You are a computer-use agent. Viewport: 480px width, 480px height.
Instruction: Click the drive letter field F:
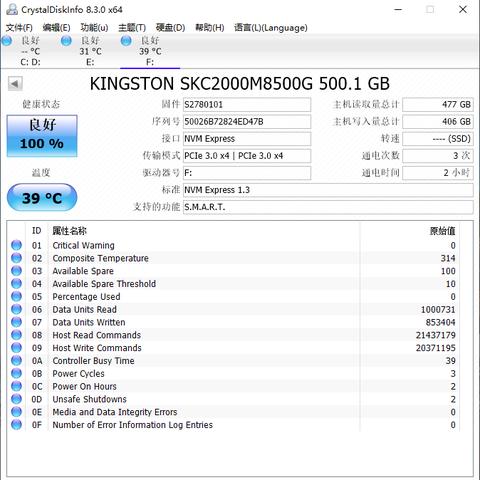coord(247,173)
